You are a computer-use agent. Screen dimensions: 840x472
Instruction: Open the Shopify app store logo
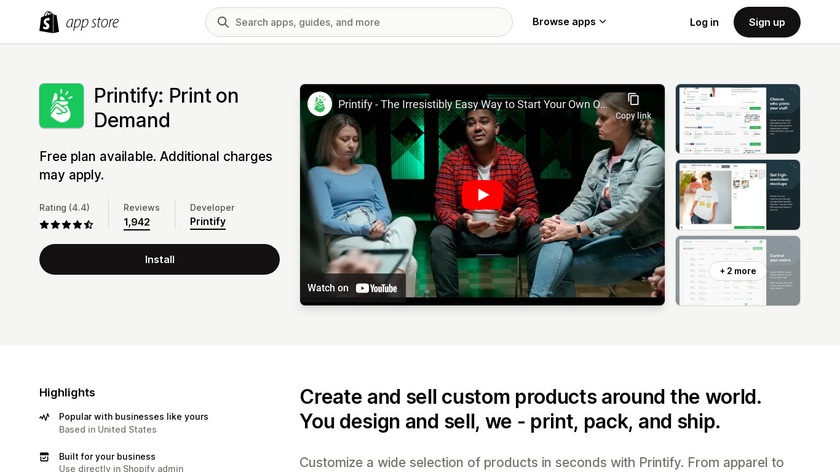pyautogui.click(x=79, y=23)
